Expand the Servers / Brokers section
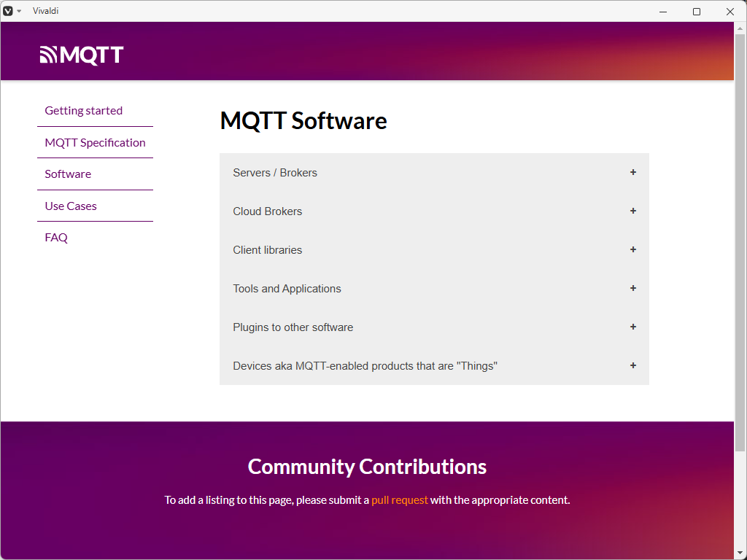Image resolution: width=747 pixels, height=560 pixels. 434,172
